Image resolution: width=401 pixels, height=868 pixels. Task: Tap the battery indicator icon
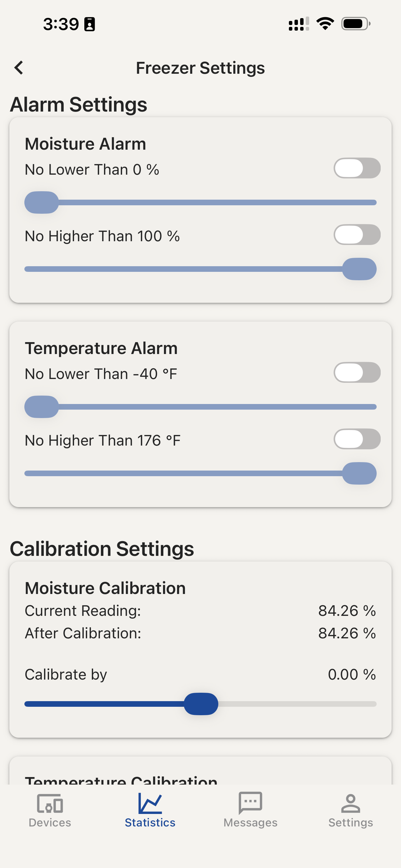pyautogui.click(x=356, y=23)
